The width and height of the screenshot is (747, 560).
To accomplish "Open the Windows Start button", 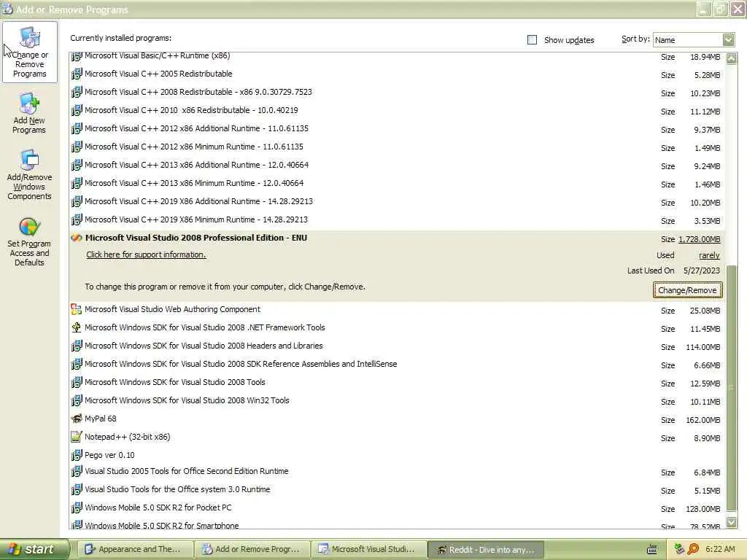I will (34, 550).
